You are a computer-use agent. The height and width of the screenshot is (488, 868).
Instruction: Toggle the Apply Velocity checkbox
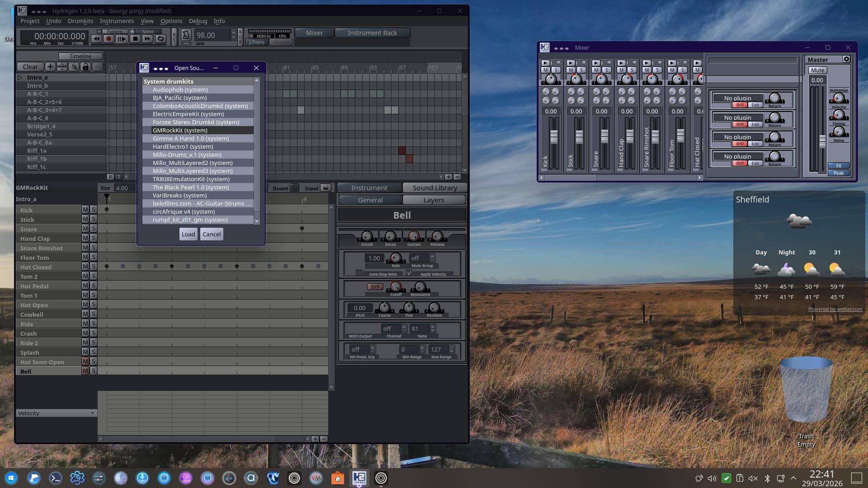(409, 273)
